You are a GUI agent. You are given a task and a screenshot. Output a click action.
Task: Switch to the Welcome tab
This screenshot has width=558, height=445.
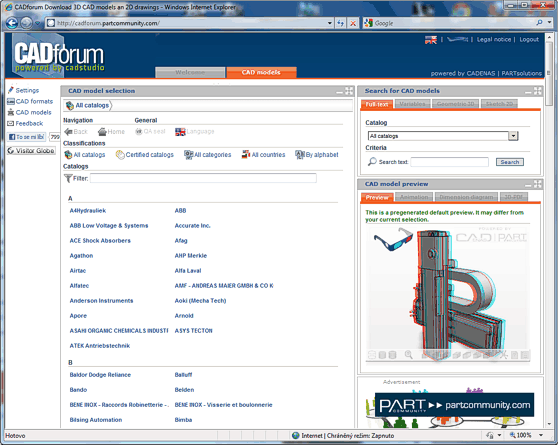tap(190, 72)
